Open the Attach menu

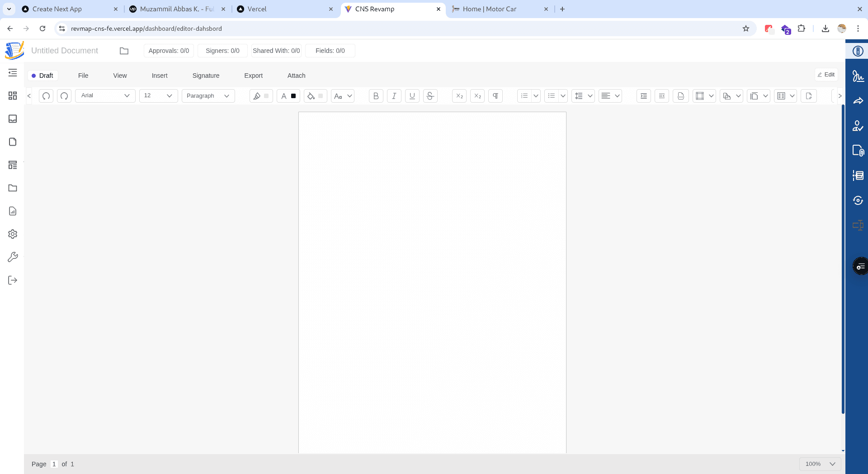tap(297, 76)
